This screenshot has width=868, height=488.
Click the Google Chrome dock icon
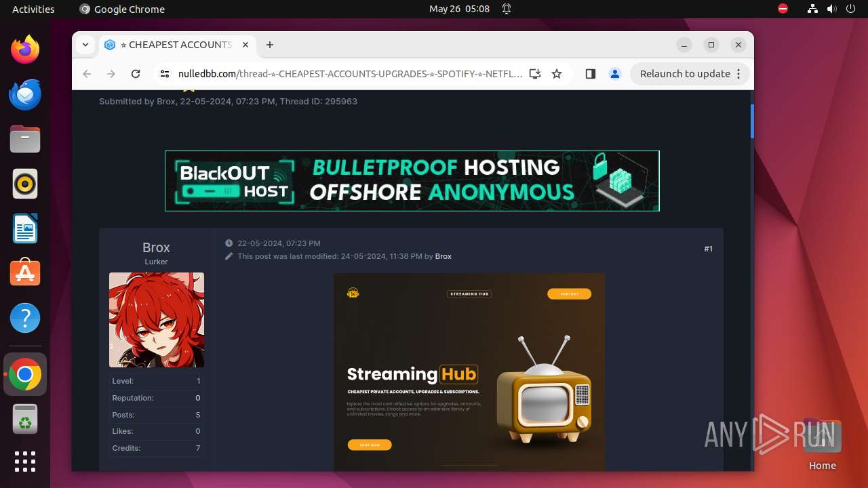click(25, 374)
